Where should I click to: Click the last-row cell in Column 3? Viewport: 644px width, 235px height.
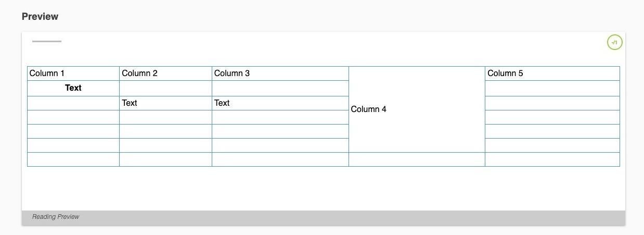point(280,159)
